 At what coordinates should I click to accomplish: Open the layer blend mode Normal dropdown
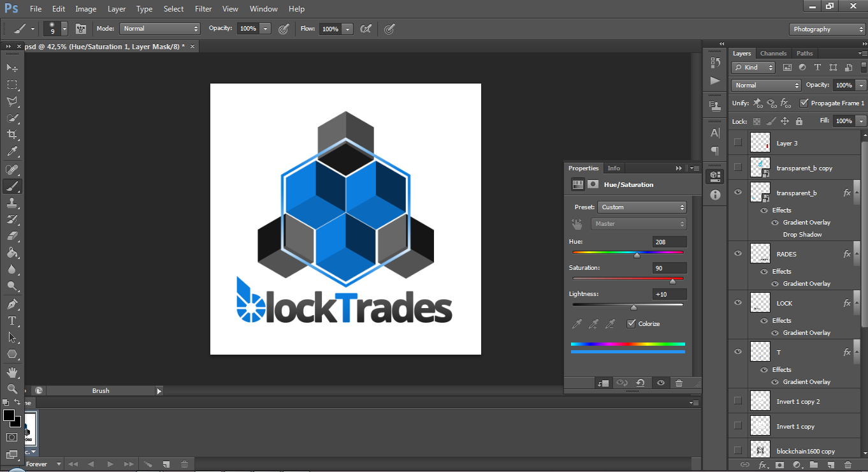tap(766, 85)
